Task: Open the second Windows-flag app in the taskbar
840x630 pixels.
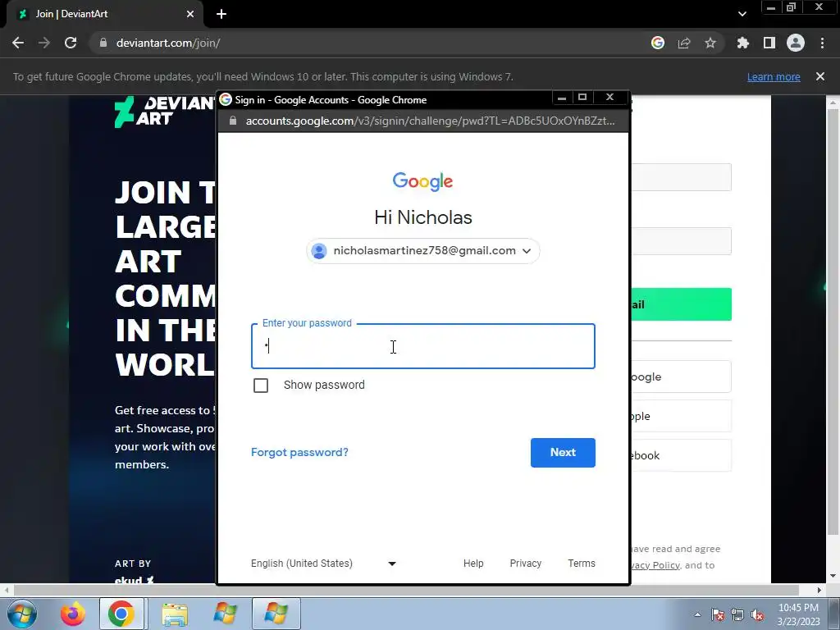Action: pos(276,614)
